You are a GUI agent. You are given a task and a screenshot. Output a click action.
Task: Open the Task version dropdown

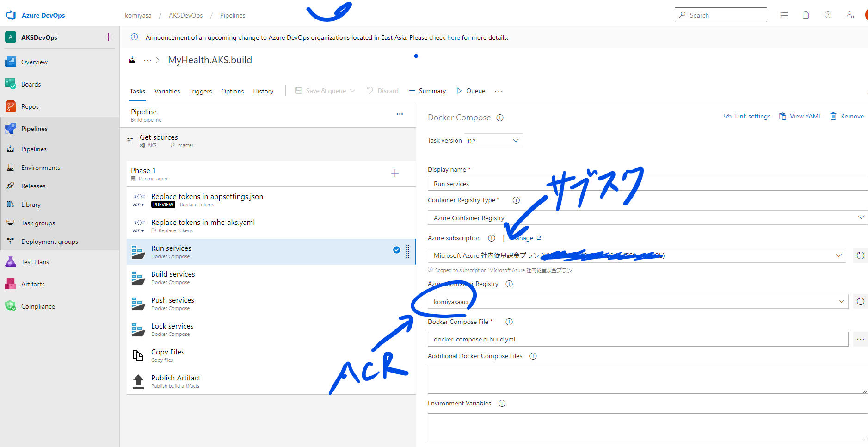(493, 141)
